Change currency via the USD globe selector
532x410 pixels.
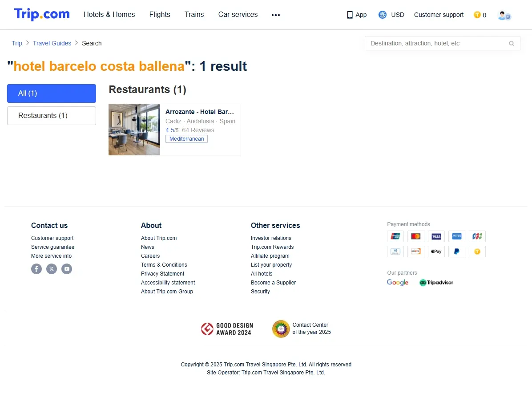(391, 15)
